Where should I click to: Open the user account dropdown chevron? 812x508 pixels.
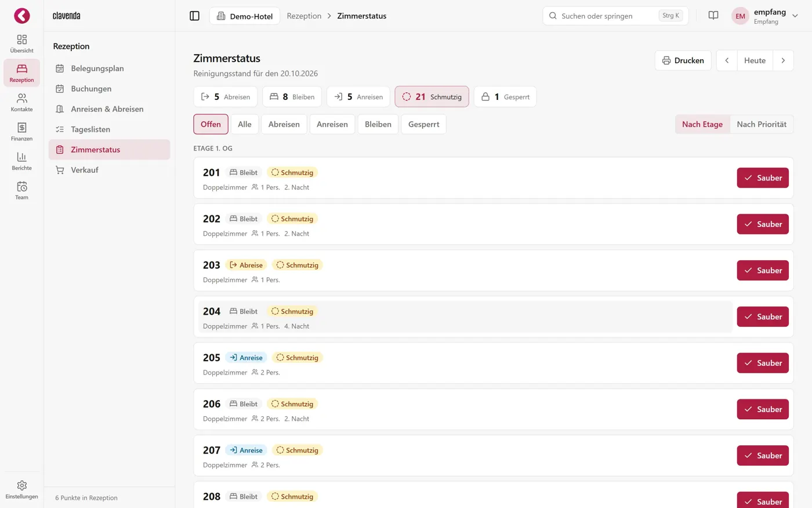point(795,16)
